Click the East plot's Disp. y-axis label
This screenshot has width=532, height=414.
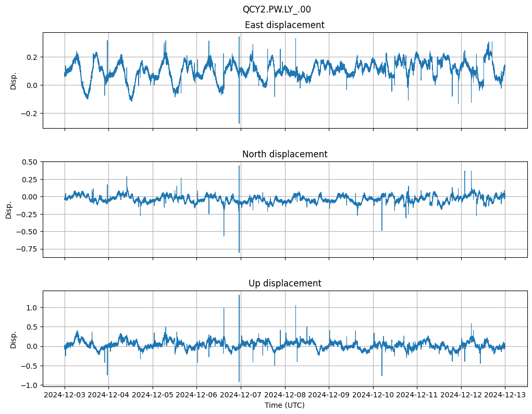coord(14,81)
